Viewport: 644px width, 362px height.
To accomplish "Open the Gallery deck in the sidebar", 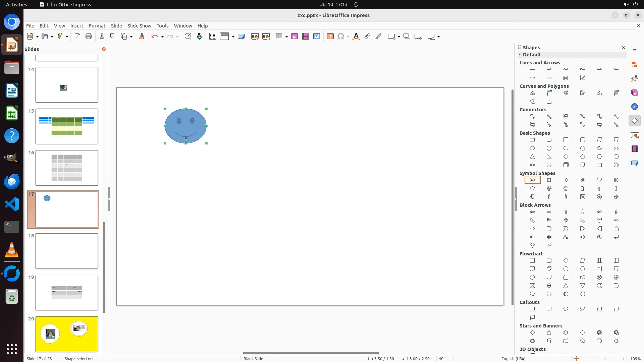I will (x=634, y=93).
